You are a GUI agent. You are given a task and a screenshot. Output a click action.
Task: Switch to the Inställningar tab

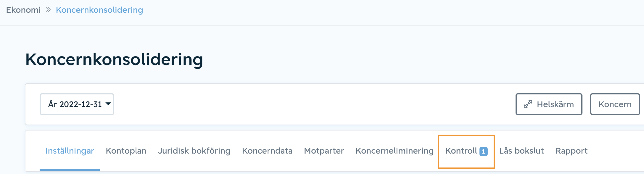click(70, 151)
